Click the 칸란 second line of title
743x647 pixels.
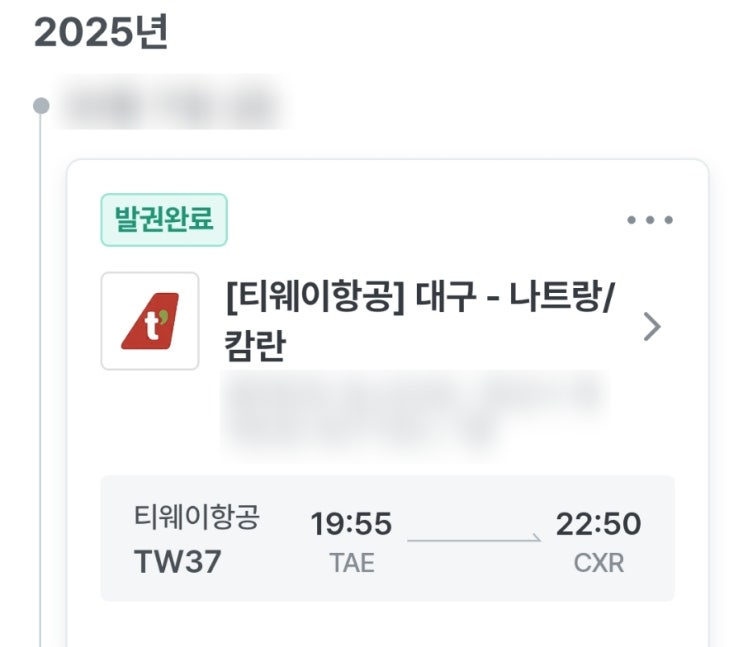(256, 346)
